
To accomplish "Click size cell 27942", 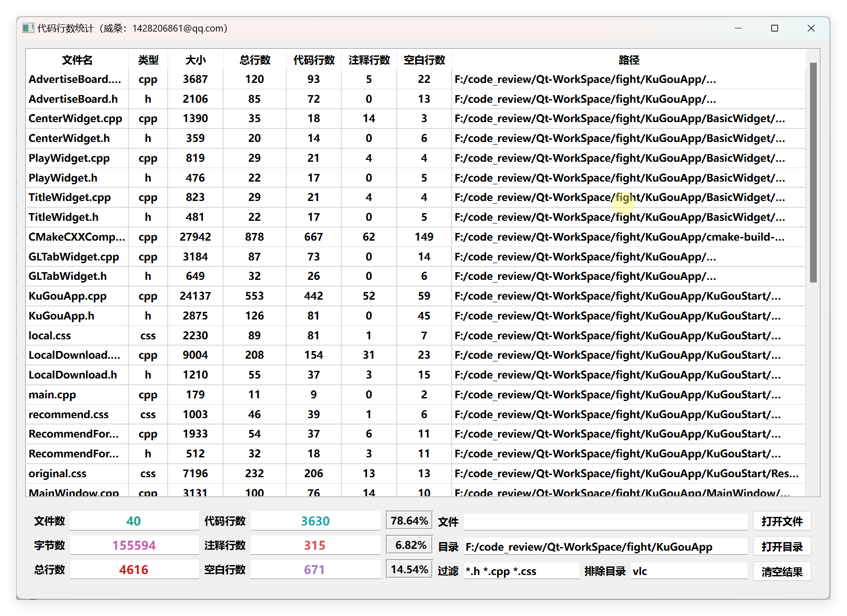I will point(195,237).
